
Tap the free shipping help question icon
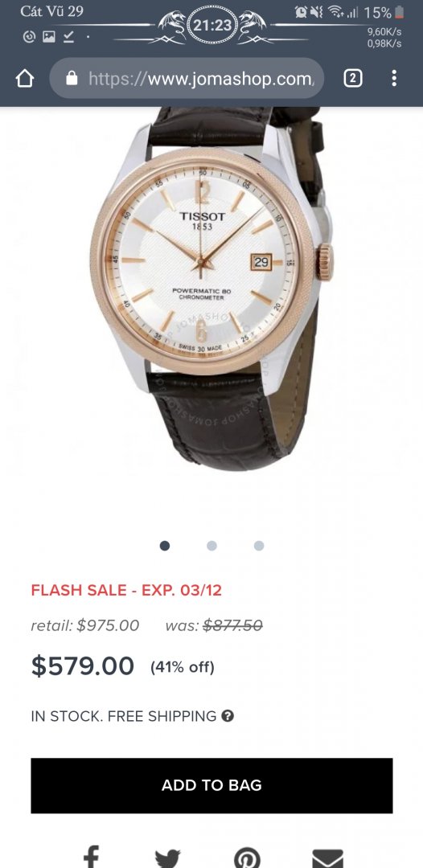228,716
